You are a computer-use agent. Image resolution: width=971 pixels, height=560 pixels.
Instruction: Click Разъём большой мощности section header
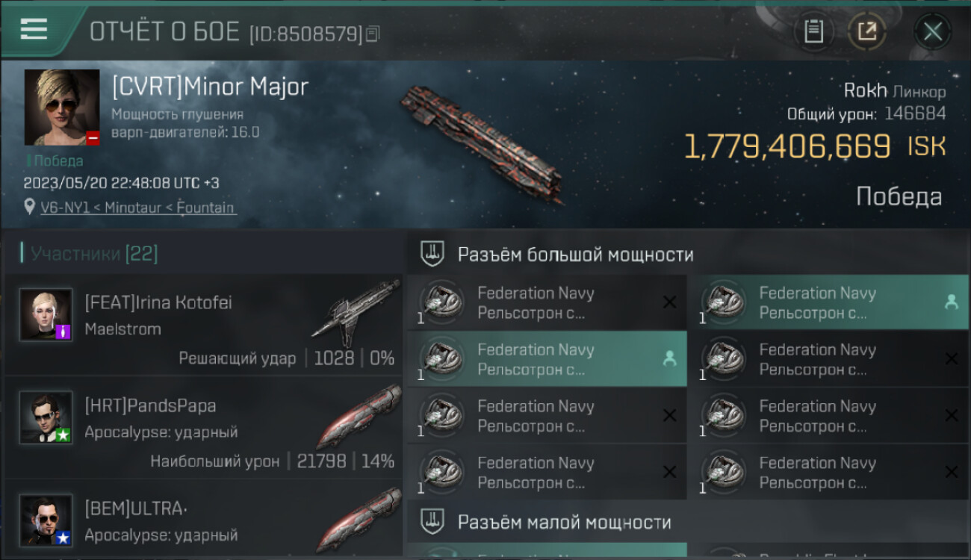[575, 255]
